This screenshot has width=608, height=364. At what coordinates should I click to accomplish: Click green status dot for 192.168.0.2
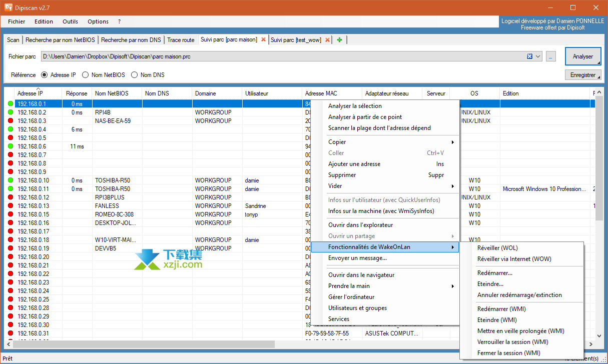click(x=11, y=112)
